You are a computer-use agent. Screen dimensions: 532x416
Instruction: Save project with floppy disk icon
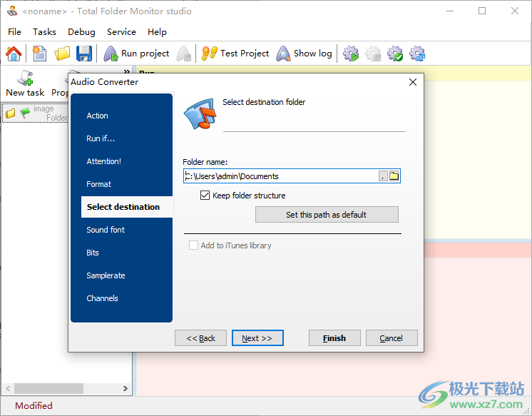[x=84, y=54]
